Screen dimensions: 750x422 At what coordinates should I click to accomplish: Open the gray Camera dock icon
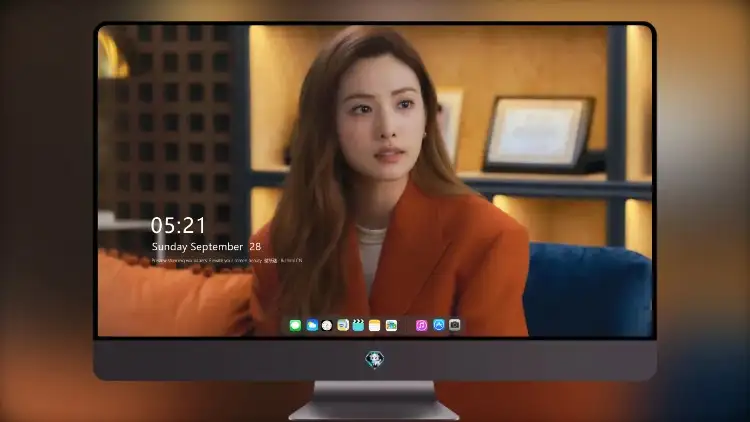455,325
